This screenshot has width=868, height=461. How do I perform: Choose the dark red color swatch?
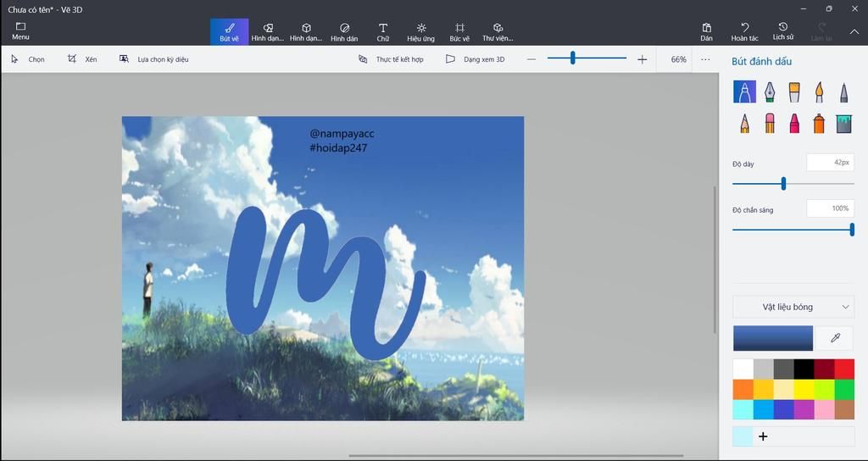point(824,369)
